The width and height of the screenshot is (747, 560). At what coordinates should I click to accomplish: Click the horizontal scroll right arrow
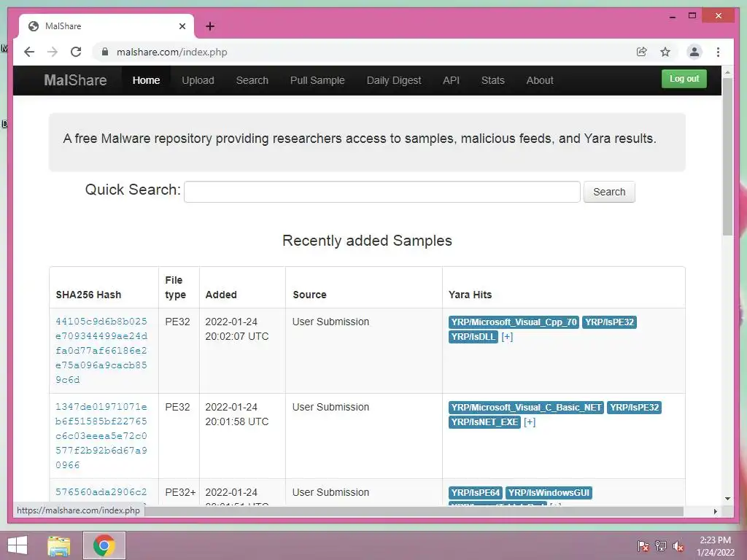[x=715, y=511]
